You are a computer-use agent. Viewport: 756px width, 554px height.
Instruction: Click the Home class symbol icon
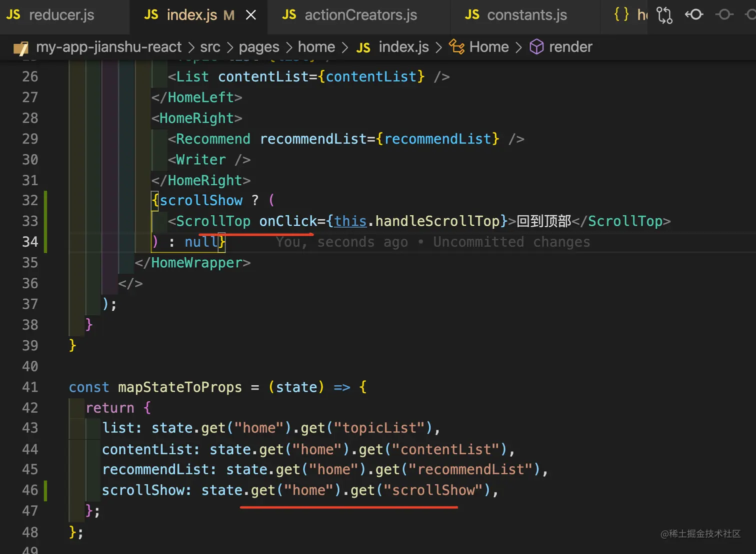[456, 47]
